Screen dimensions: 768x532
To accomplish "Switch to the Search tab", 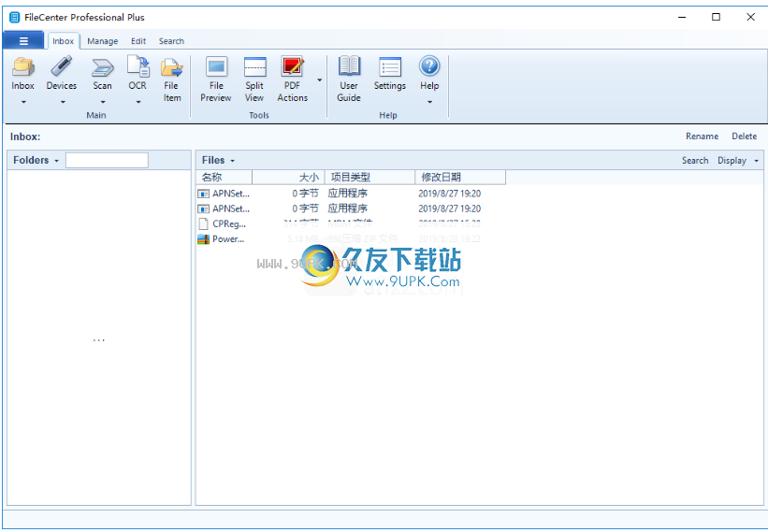I will (171, 41).
